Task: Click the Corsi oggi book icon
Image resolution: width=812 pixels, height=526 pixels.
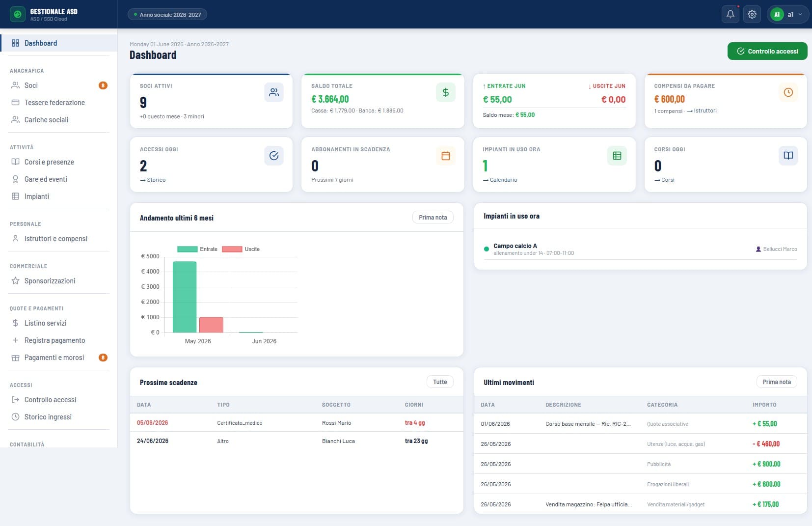Action: click(x=788, y=156)
